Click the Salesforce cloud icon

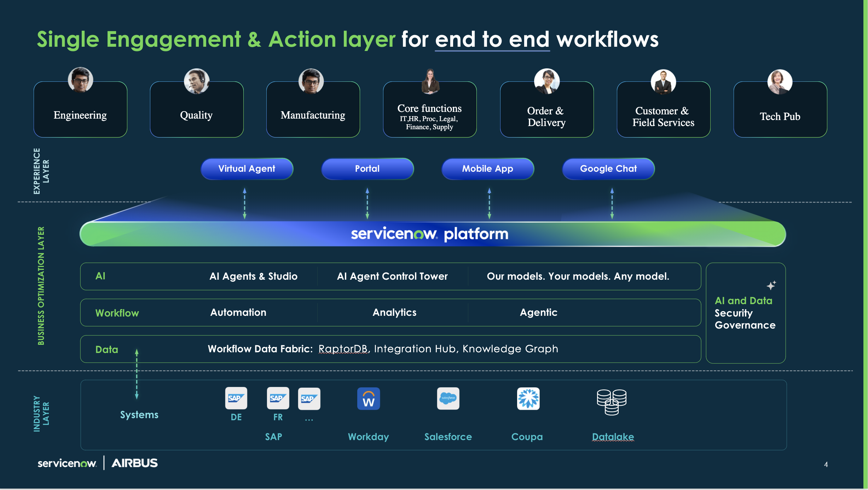[448, 398]
